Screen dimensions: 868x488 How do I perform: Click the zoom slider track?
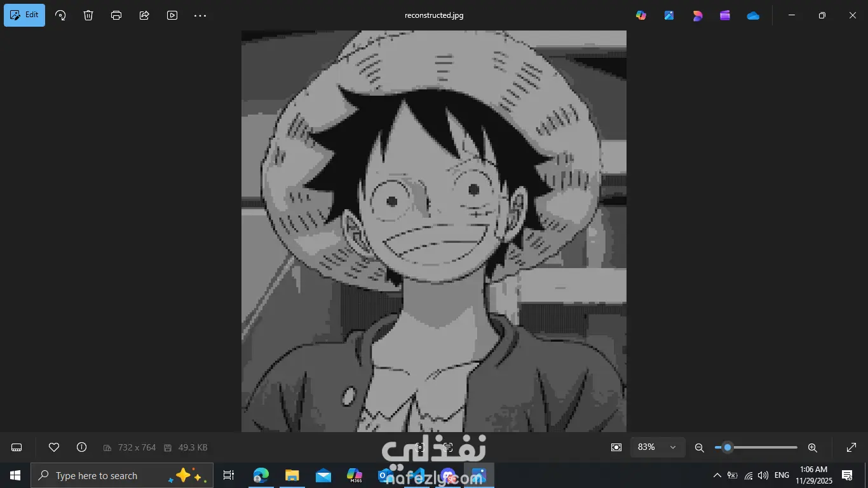tap(756, 447)
